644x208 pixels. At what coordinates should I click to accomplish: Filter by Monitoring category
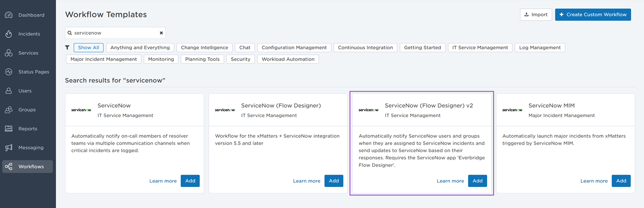[x=161, y=59]
